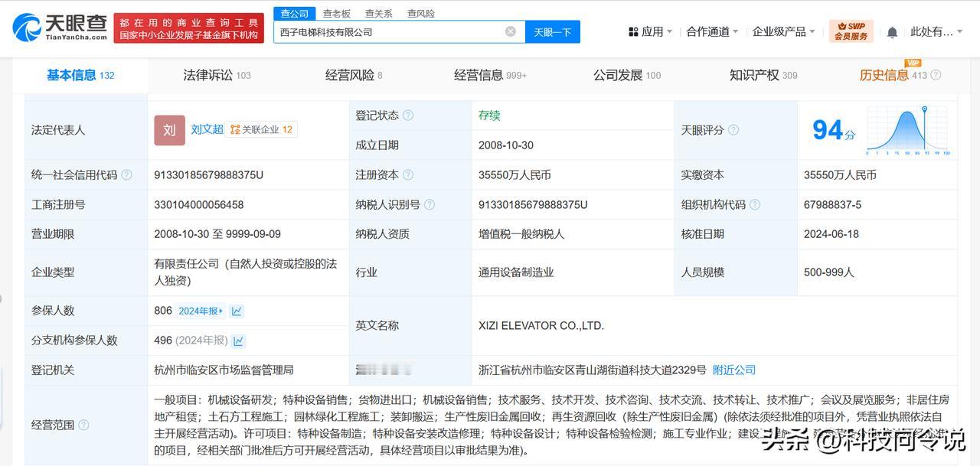The image size is (980, 466).
Task: Open trend chart icon beside 806 参保人数
Action: [237, 311]
